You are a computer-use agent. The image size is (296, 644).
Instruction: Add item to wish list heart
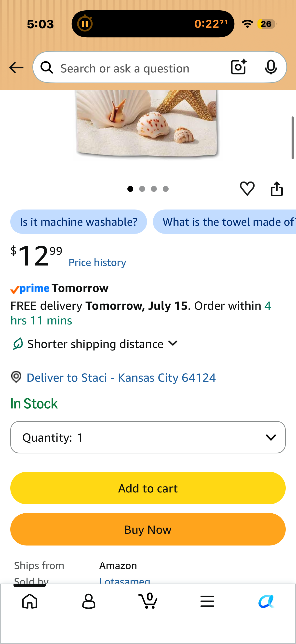point(247,188)
